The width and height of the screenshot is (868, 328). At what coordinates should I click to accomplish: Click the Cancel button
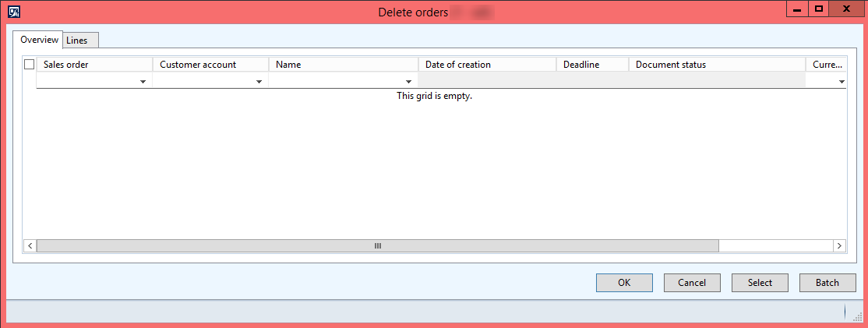click(x=691, y=283)
